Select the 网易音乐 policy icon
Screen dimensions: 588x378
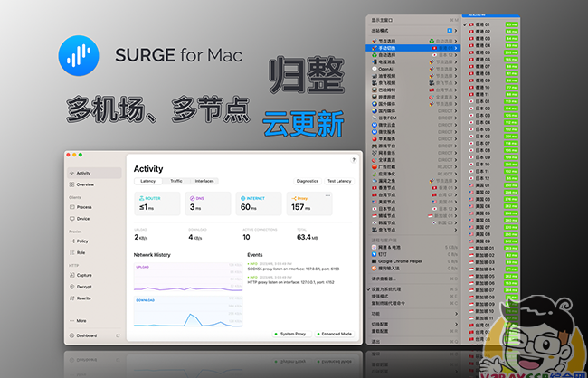click(375, 153)
